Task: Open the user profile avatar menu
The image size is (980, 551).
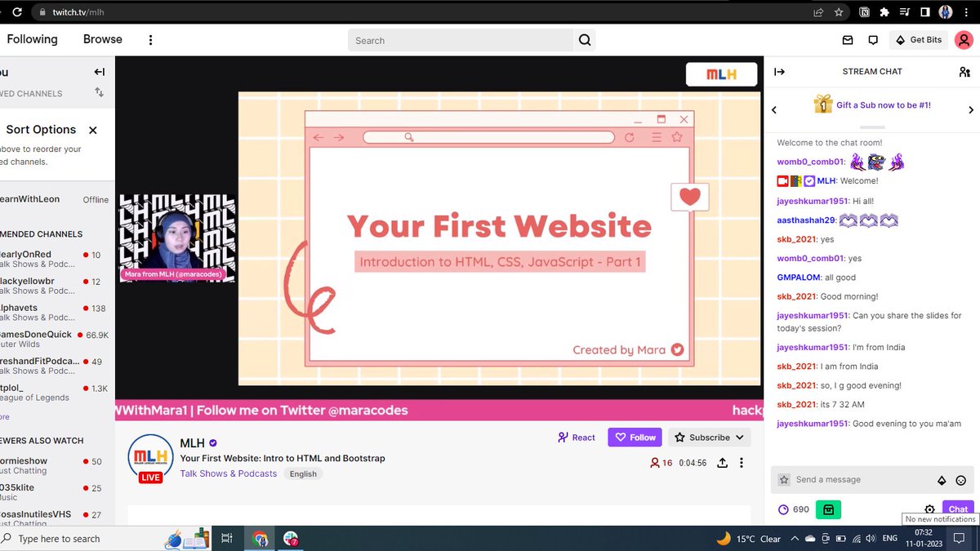Action: 964,40
